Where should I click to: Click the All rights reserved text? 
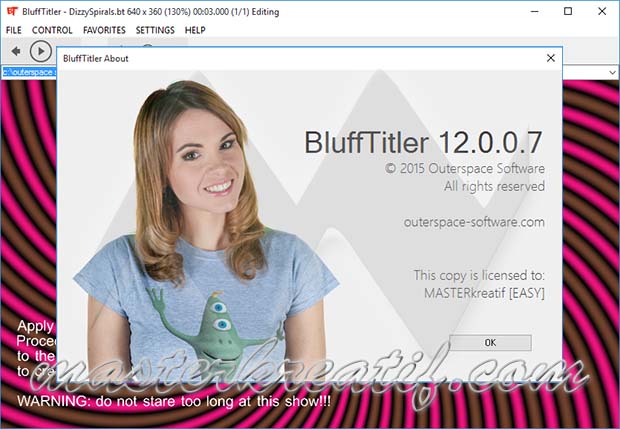[494, 186]
